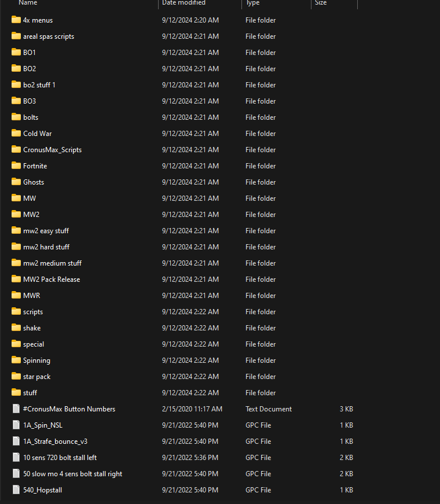Image resolution: width=440 pixels, height=504 pixels.
Task: Click the '1A_Strafe_bounce_v3' file name
Action: (x=56, y=442)
